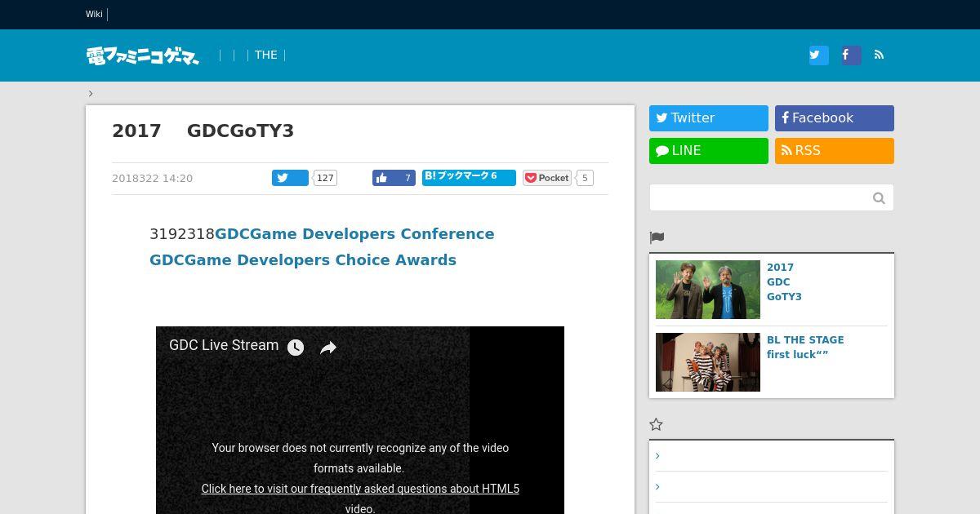Click the star icon above ranking list

656,424
